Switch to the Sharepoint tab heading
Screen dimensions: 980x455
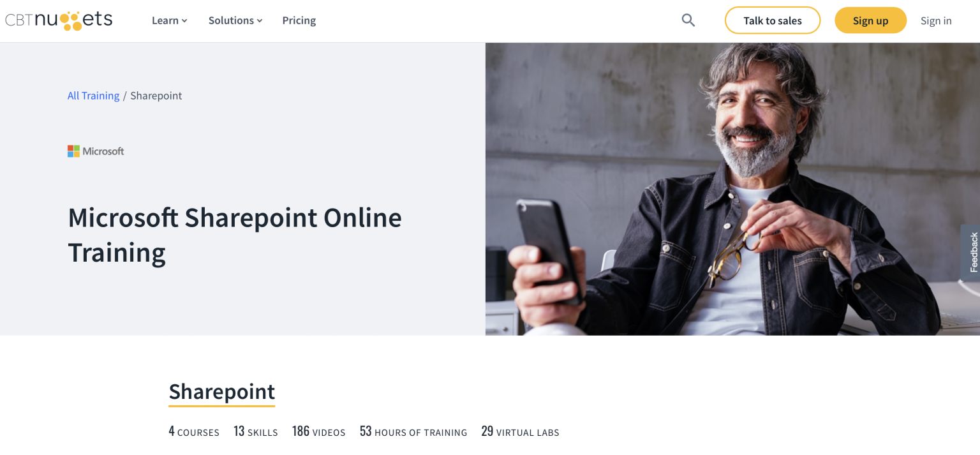pyautogui.click(x=221, y=391)
